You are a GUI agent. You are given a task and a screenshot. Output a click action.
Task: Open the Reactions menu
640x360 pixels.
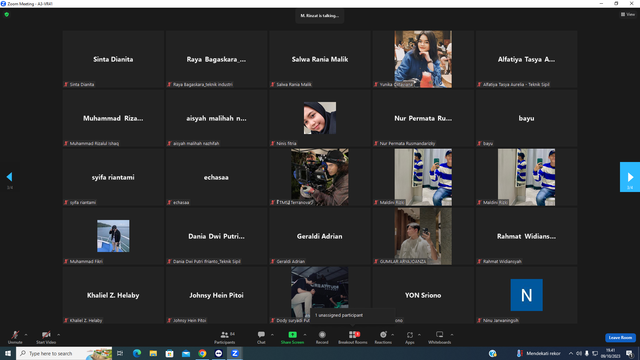pyautogui.click(x=383, y=337)
